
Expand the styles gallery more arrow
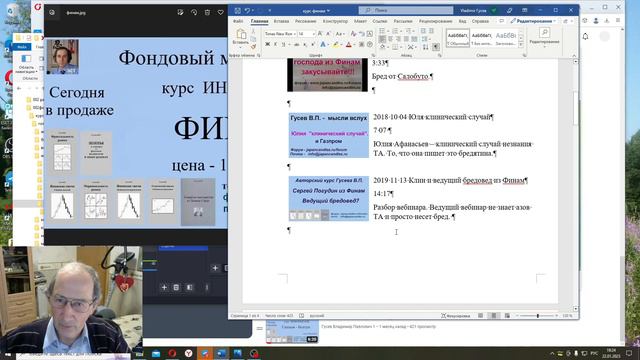coord(521,45)
